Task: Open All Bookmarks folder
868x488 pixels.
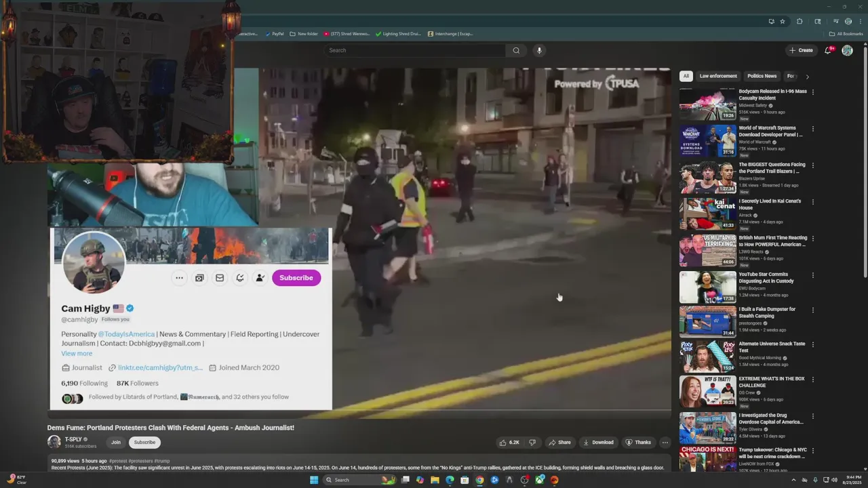Action: coord(846,34)
